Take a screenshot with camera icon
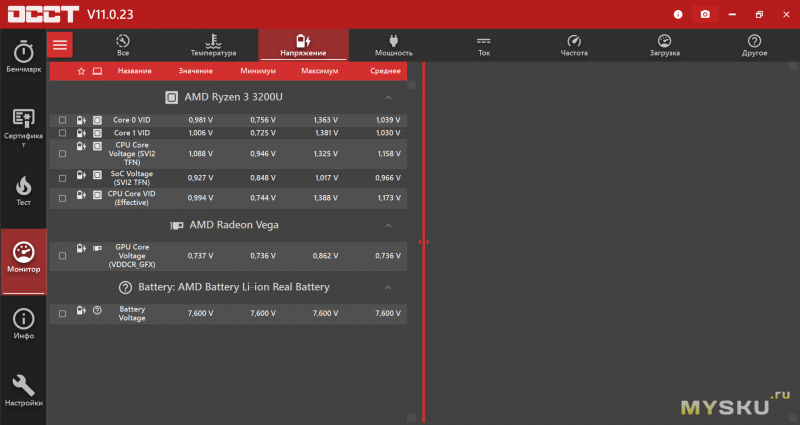The width and height of the screenshot is (800, 425). click(x=705, y=14)
